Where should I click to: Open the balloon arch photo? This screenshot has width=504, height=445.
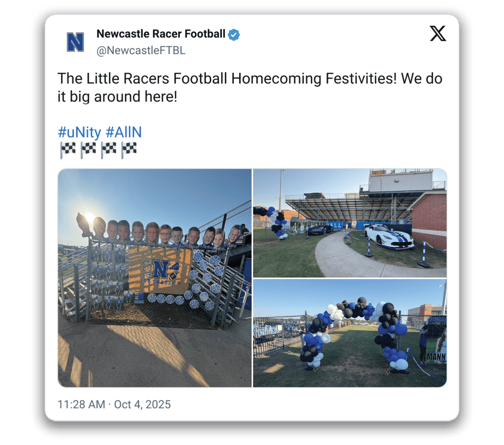pos(350,333)
